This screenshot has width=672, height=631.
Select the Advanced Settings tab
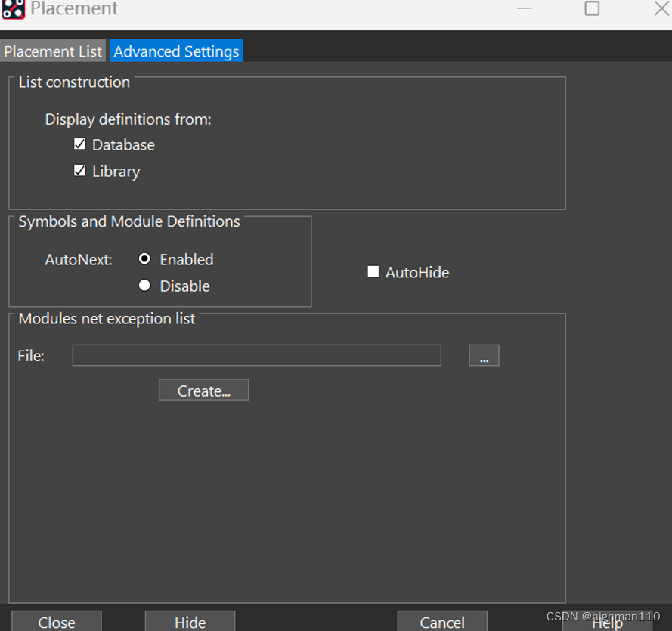pyautogui.click(x=176, y=51)
